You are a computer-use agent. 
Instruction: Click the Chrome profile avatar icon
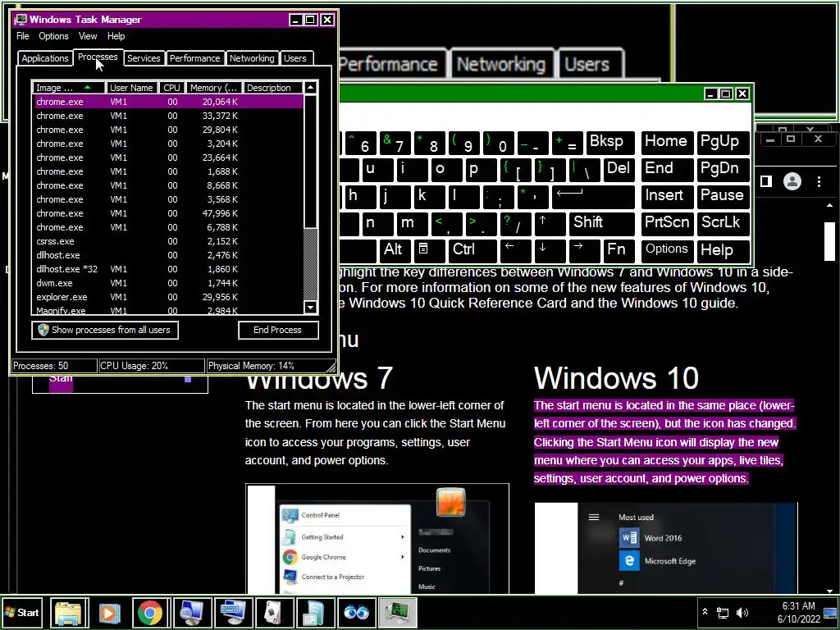pos(792,181)
